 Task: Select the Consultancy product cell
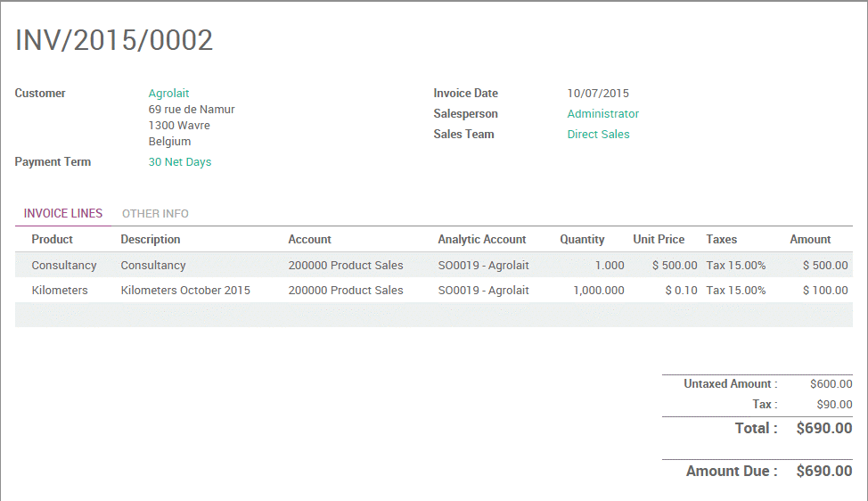tap(64, 266)
